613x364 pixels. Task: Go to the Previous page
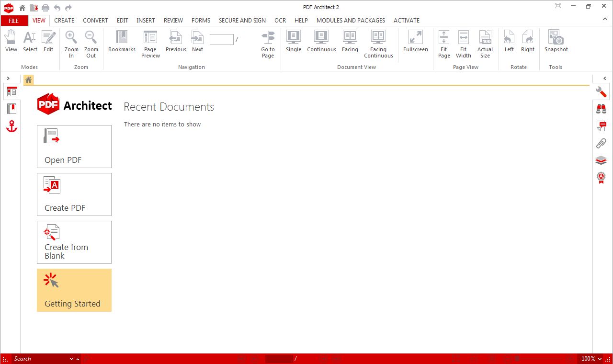[176, 41]
